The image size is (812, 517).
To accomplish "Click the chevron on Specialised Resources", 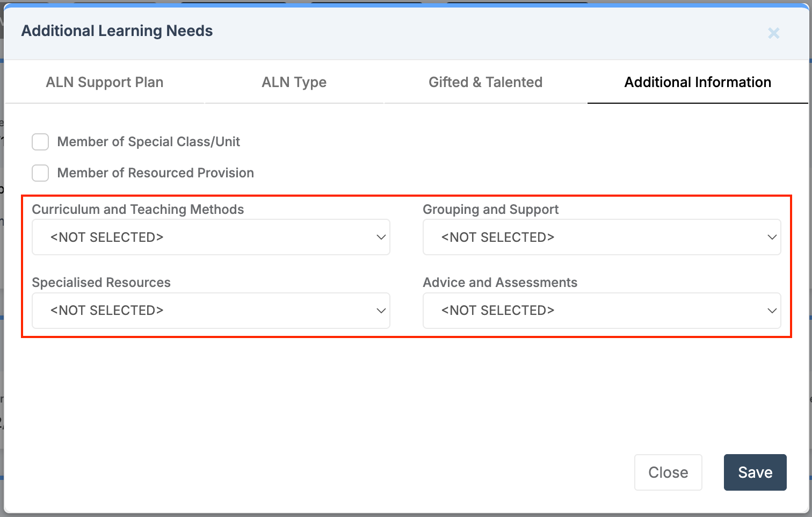I will tap(381, 311).
